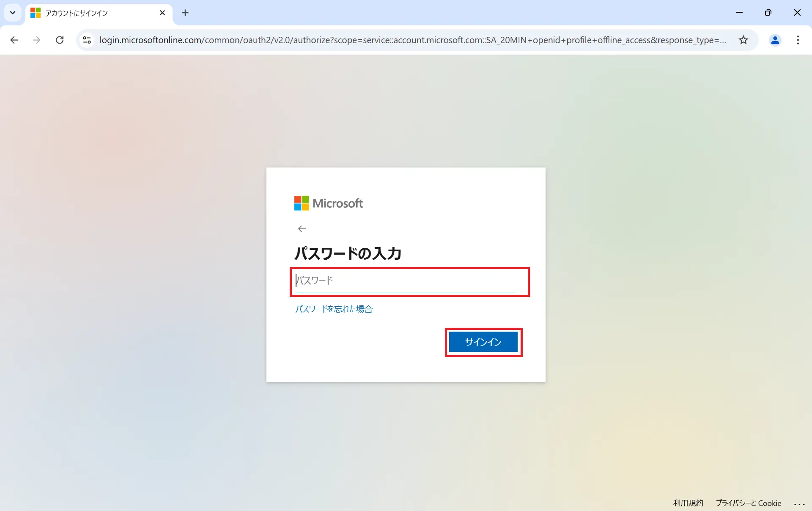The height and width of the screenshot is (511, 812).
Task: Click the サインイン button
Action: tap(483, 342)
